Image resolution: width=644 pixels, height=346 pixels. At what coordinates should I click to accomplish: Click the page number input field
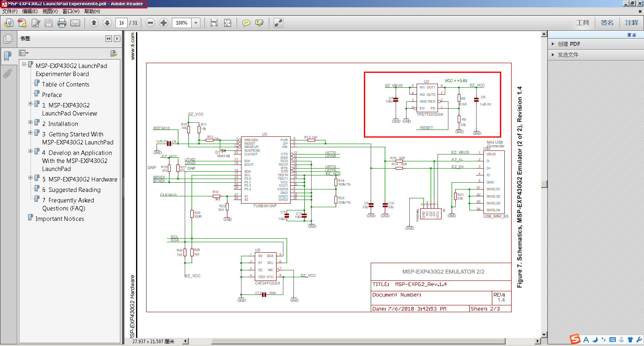click(122, 23)
